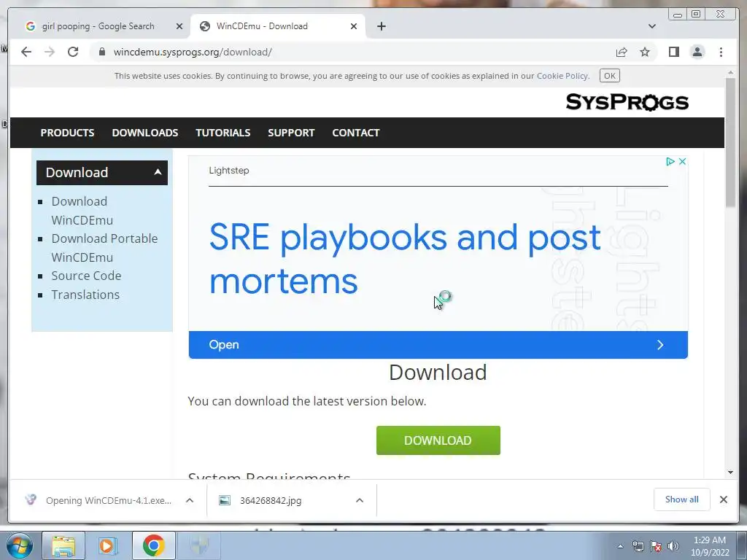Click Show all downloads

pos(682,499)
